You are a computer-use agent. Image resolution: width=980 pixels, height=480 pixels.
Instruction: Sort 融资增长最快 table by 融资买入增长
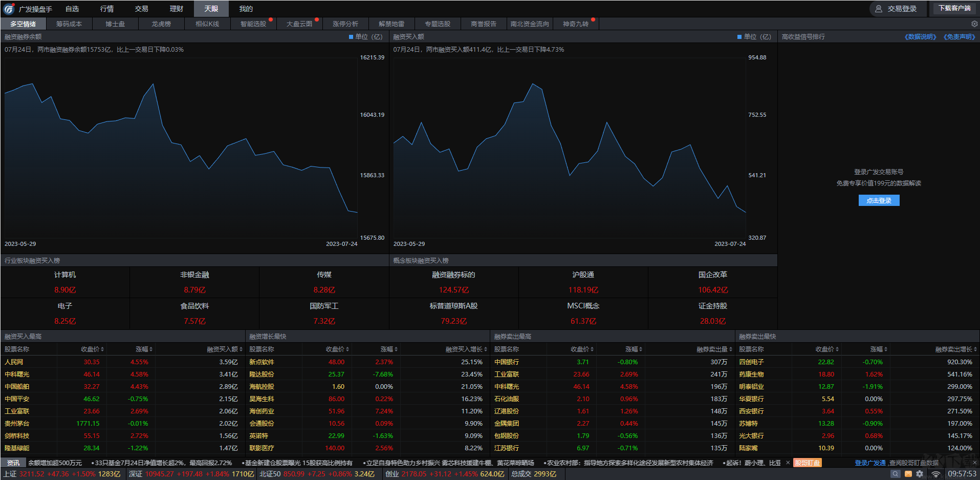tap(466, 349)
